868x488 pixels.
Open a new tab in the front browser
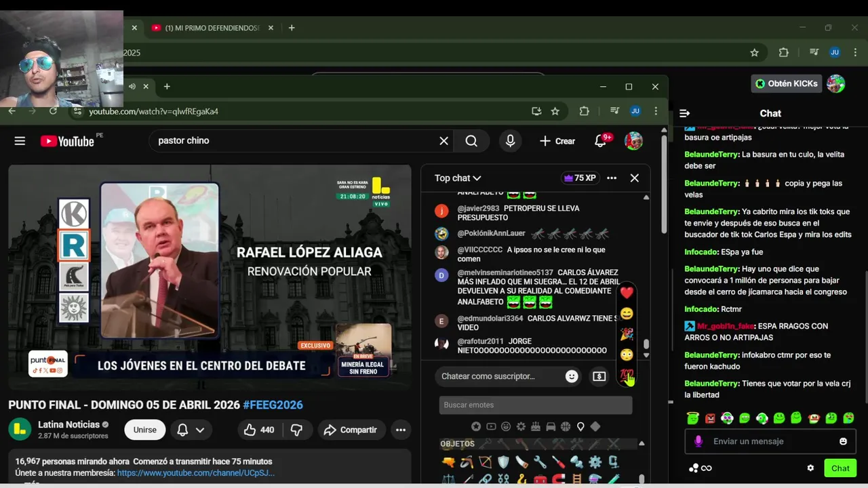[167, 86]
